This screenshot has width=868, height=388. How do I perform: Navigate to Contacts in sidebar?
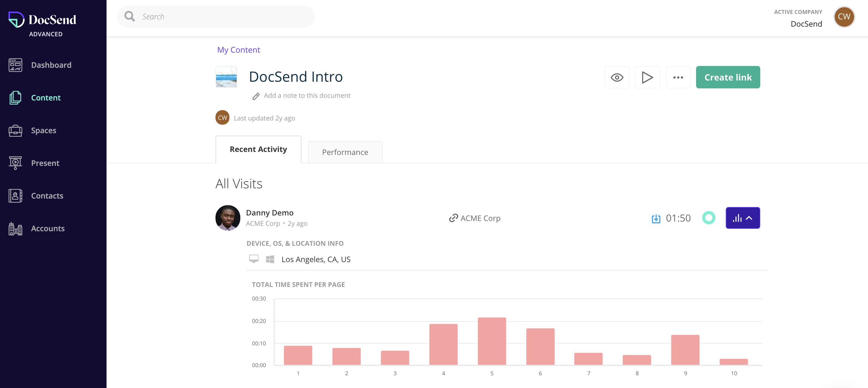[47, 196]
